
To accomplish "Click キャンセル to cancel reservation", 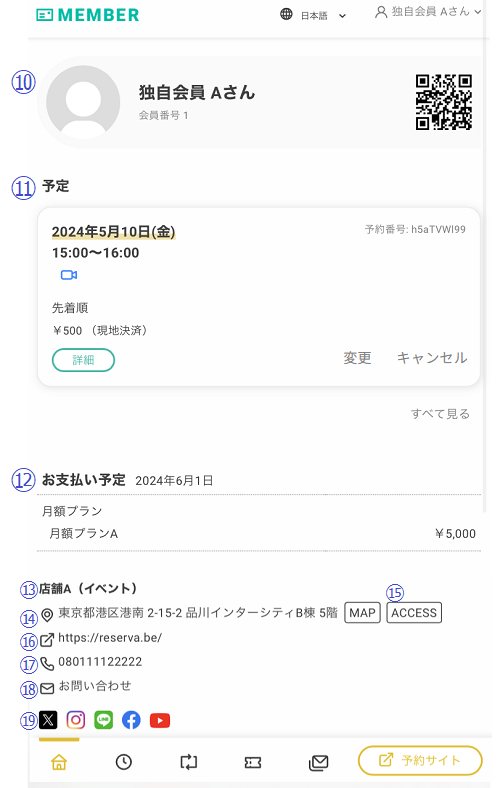I will pyautogui.click(x=432, y=358).
